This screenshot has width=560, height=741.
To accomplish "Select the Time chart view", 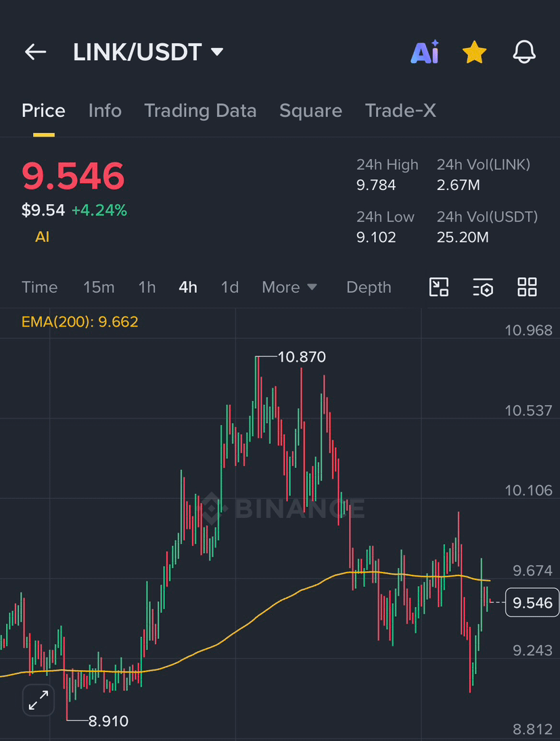I will (x=40, y=287).
